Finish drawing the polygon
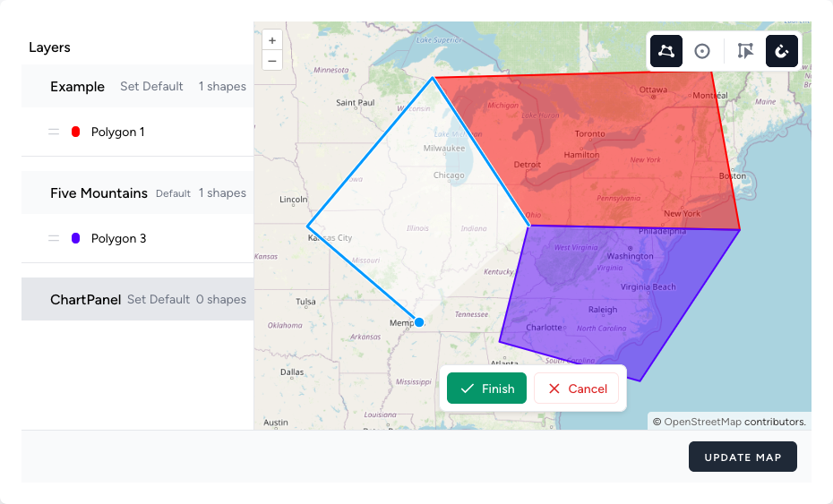 point(487,389)
